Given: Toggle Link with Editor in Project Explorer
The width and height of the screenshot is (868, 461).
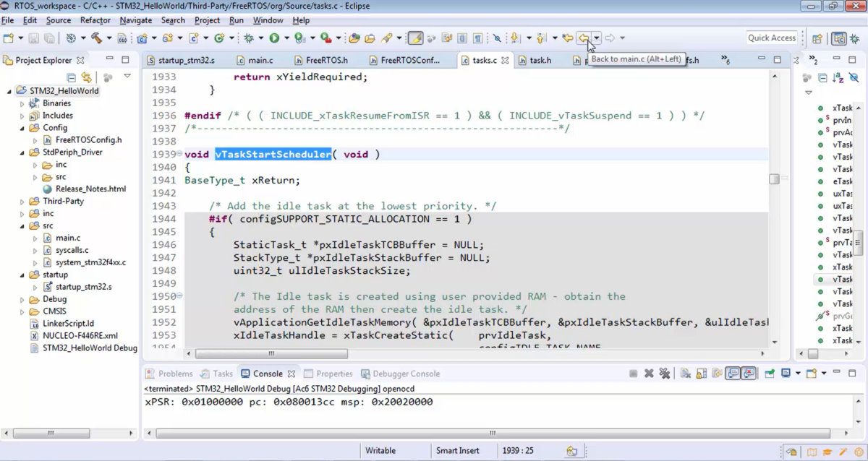Looking at the screenshot, I should [87, 77].
